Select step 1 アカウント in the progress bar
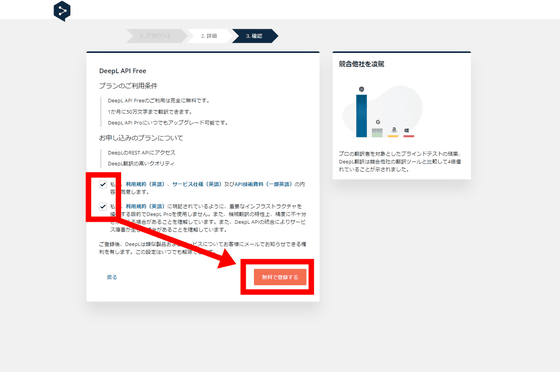The image size is (560, 372). [156, 36]
